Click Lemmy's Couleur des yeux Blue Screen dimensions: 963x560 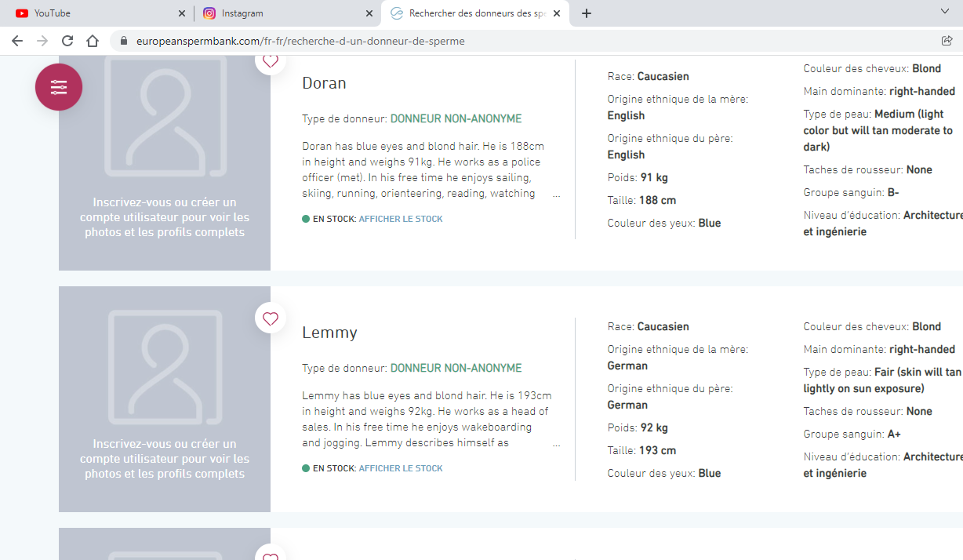point(664,474)
